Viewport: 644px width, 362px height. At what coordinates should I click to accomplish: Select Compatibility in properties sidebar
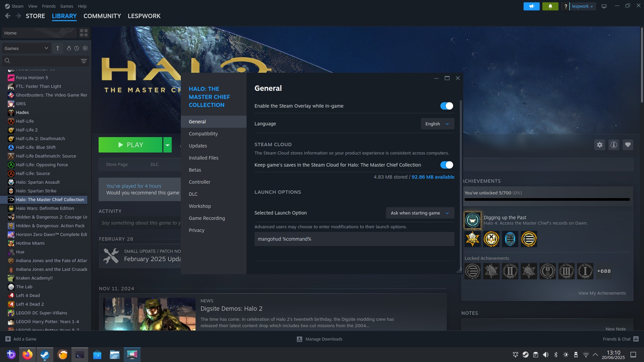click(x=214, y=134)
